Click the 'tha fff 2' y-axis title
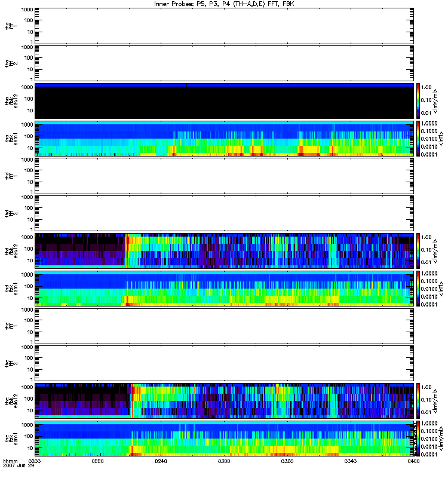 pos(11,63)
